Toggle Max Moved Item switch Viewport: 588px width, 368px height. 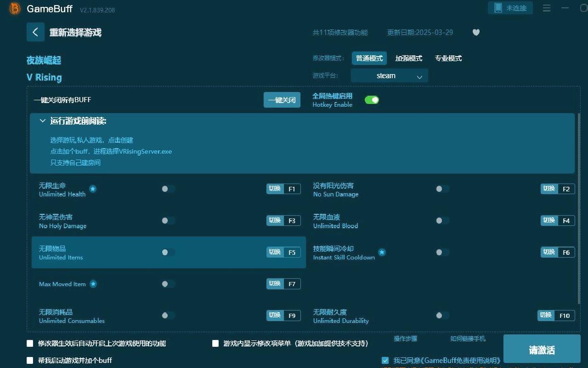[168, 284]
